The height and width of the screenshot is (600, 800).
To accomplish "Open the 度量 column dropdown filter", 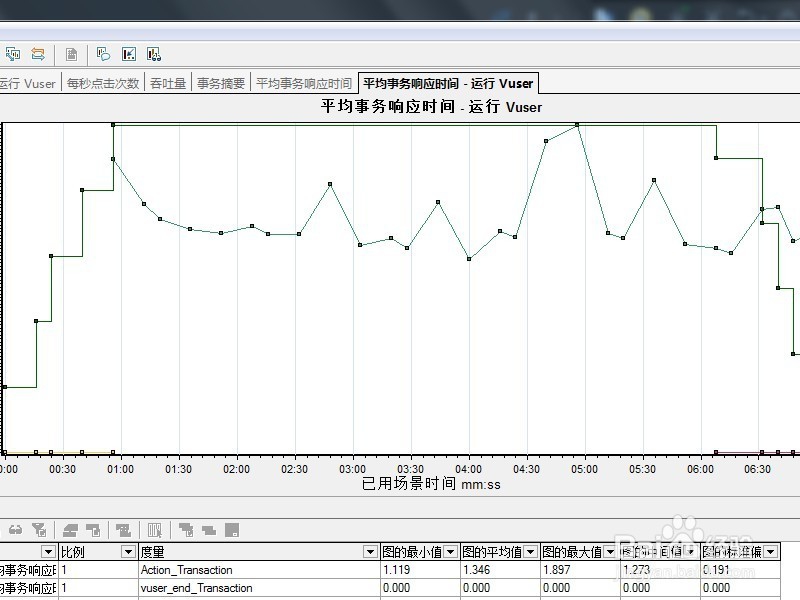I will click(368, 551).
